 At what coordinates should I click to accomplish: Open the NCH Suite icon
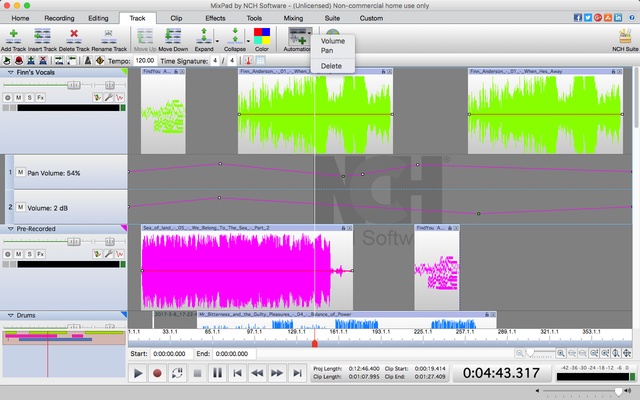click(x=625, y=36)
